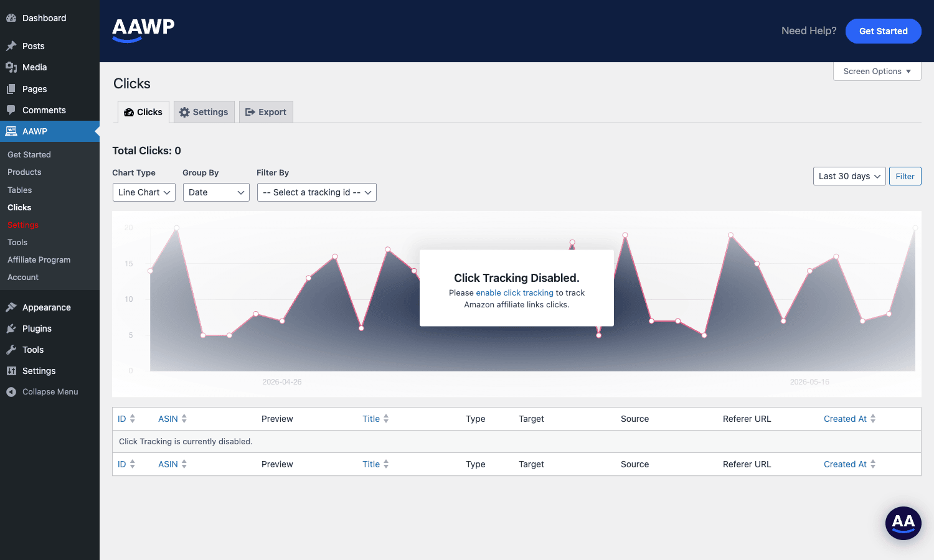The image size is (934, 560).
Task: Switch to the Settings tab
Action: coord(204,112)
